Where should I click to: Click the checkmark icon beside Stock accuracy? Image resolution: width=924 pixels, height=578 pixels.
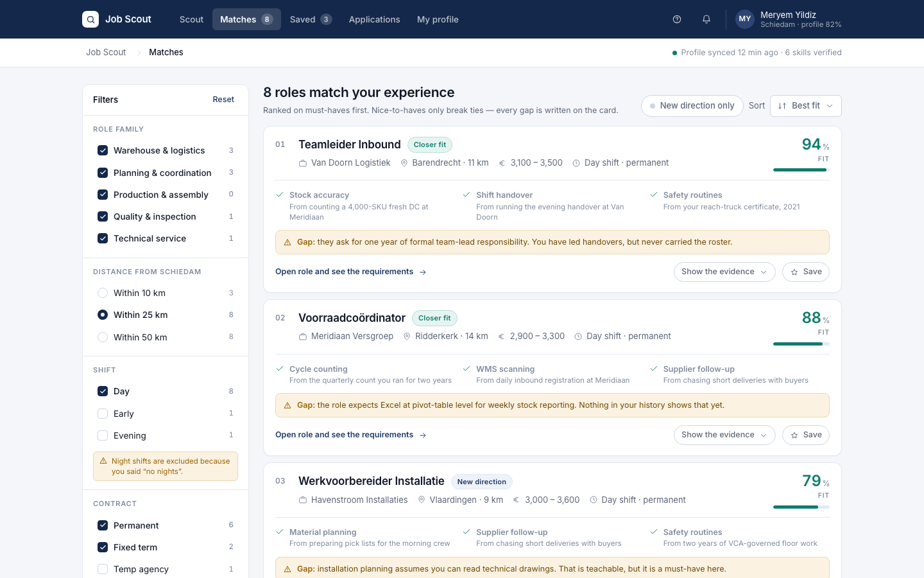pyautogui.click(x=280, y=195)
